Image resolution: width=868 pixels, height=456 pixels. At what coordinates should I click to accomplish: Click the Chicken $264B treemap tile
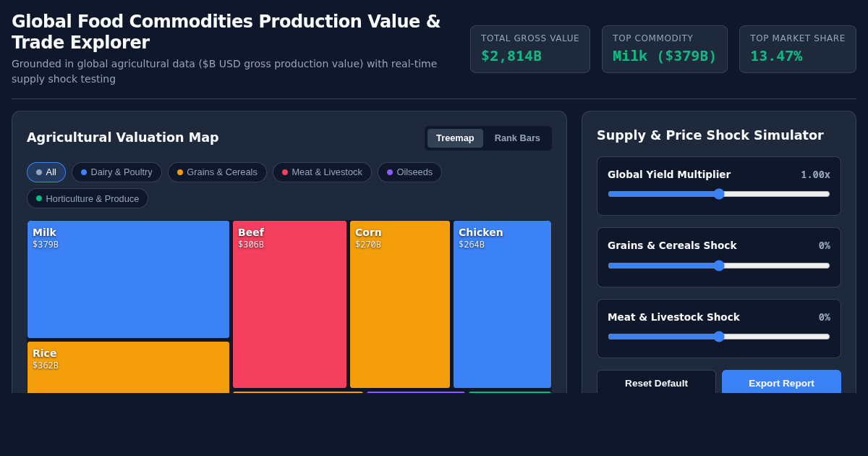tap(502, 304)
